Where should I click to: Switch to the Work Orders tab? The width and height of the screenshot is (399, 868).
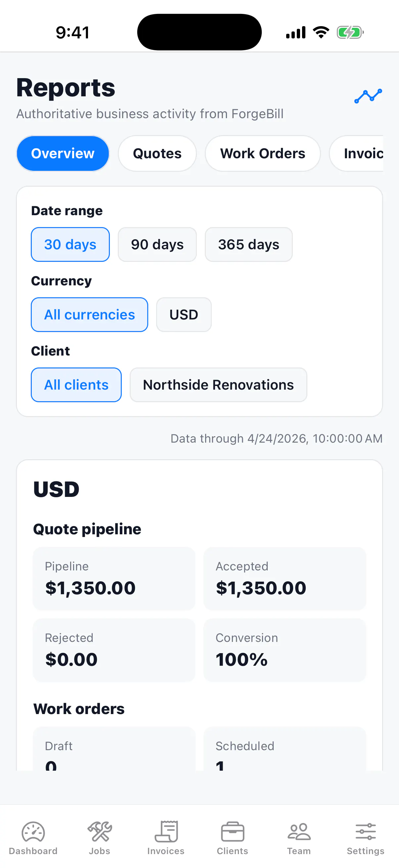(x=263, y=153)
